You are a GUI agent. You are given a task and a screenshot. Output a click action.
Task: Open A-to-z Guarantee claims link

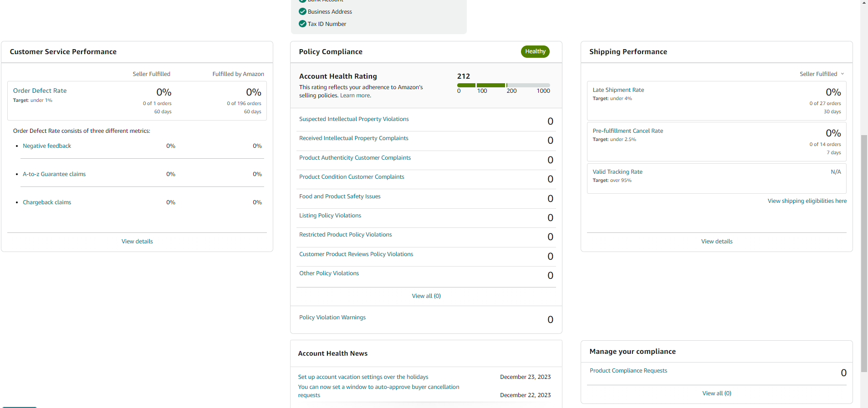tap(54, 174)
